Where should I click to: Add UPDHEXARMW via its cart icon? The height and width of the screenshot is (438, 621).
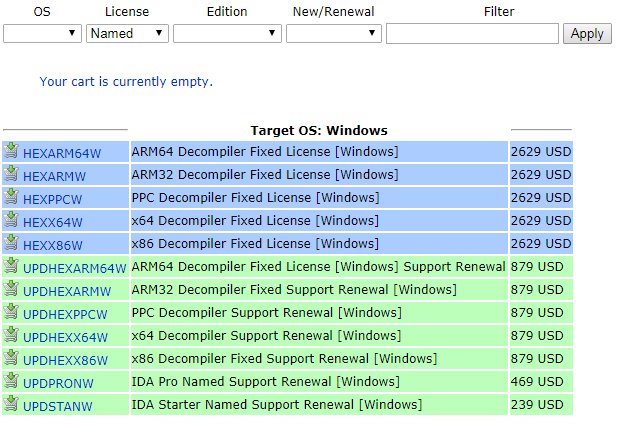[11, 288]
